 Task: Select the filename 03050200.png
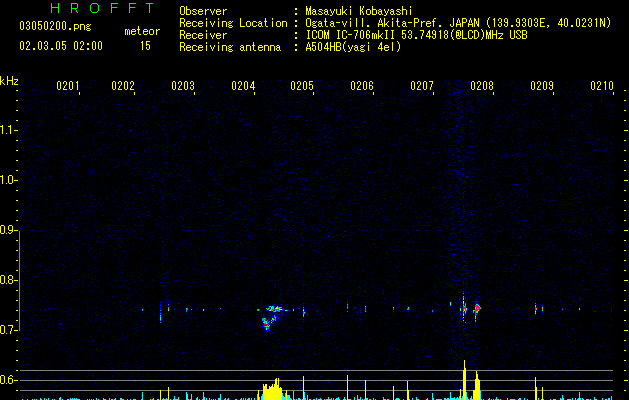[55, 26]
